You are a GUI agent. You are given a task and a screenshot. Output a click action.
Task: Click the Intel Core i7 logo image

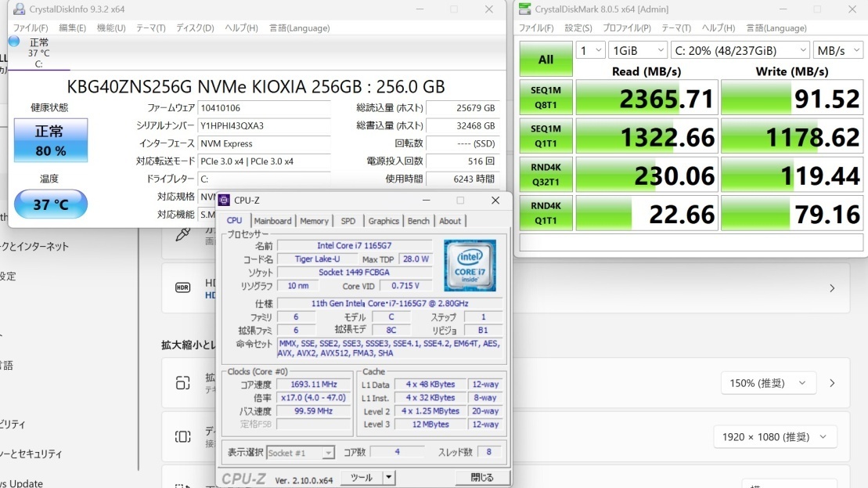(x=470, y=266)
